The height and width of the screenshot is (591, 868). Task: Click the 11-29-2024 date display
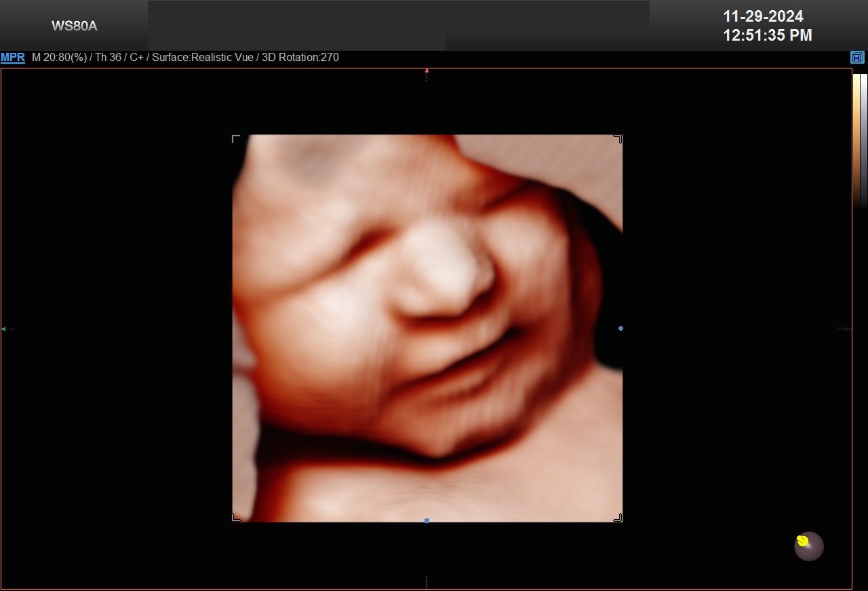pyautogui.click(x=763, y=16)
